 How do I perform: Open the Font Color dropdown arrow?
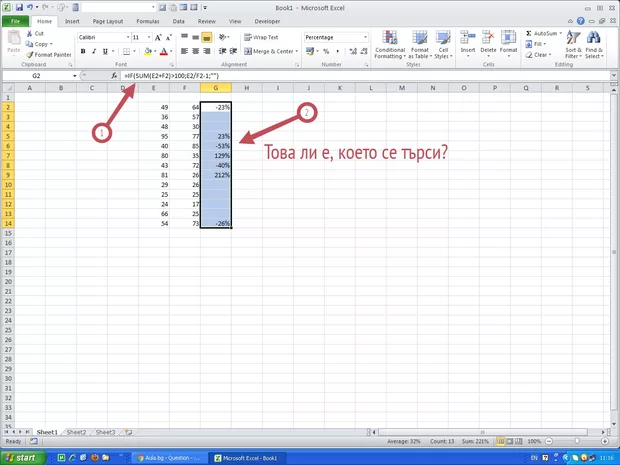(171, 51)
